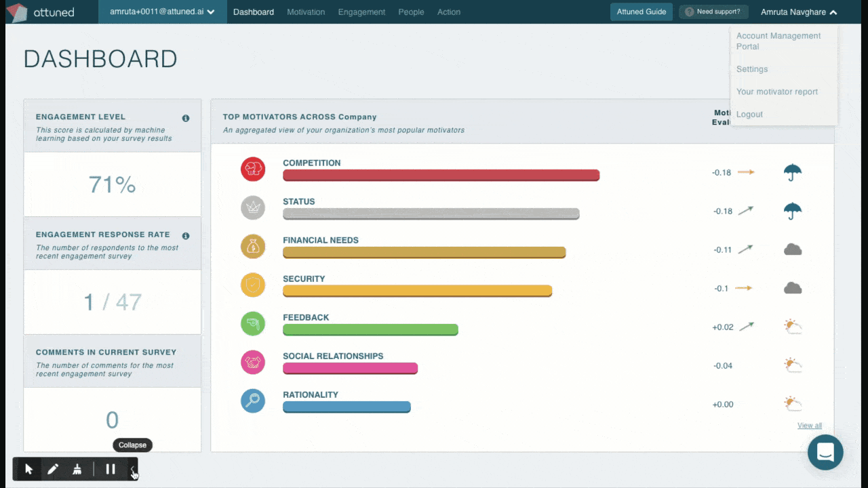Click the comments count 0 value
The width and height of the screenshot is (868, 488).
(112, 420)
